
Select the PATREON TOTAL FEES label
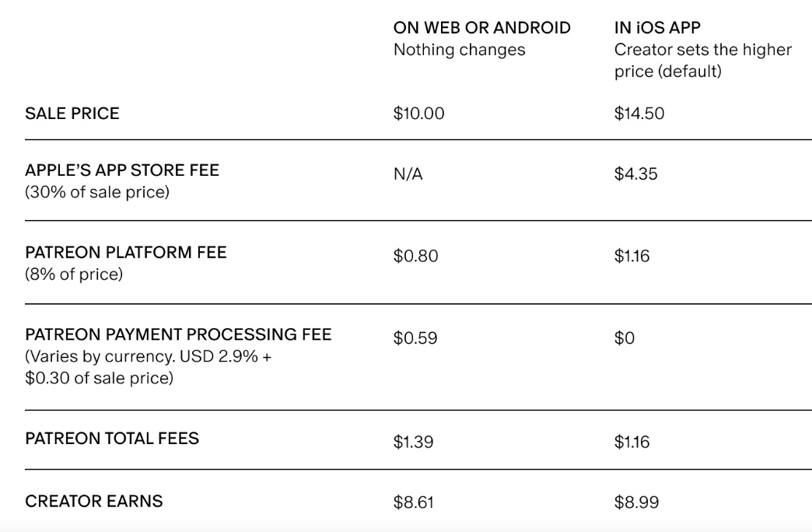[x=112, y=439]
